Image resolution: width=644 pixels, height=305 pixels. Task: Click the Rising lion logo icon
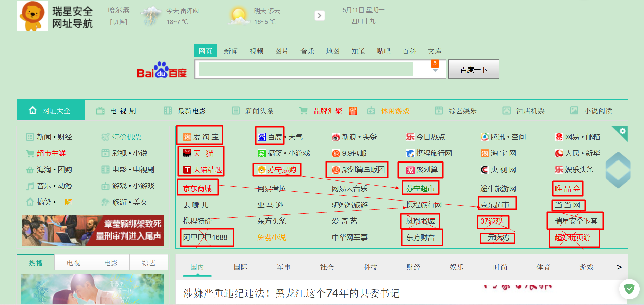(32, 16)
